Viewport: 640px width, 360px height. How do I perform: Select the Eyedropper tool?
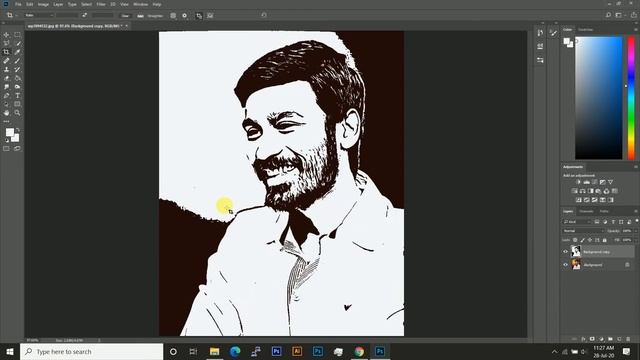pos(17,52)
